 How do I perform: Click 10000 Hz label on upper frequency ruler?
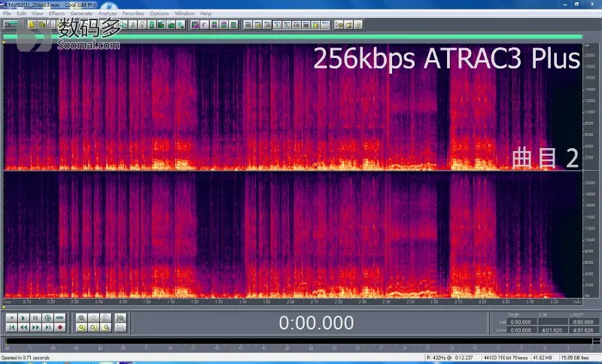[590, 112]
